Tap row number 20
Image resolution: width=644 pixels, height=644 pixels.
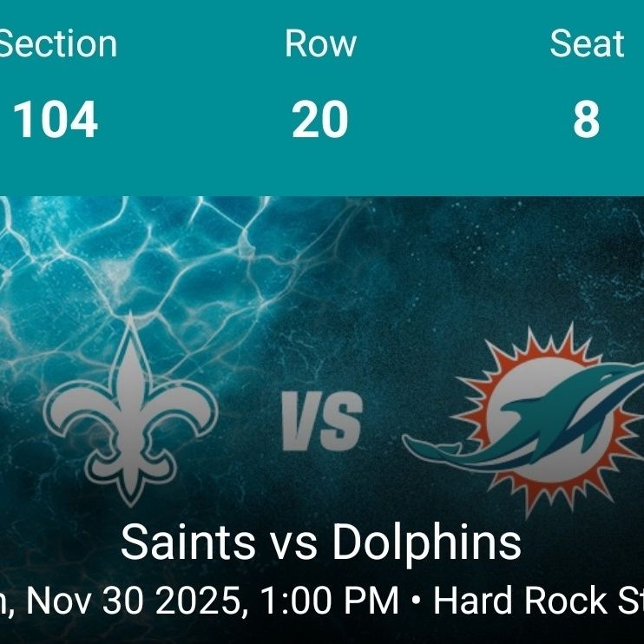(320, 120)
